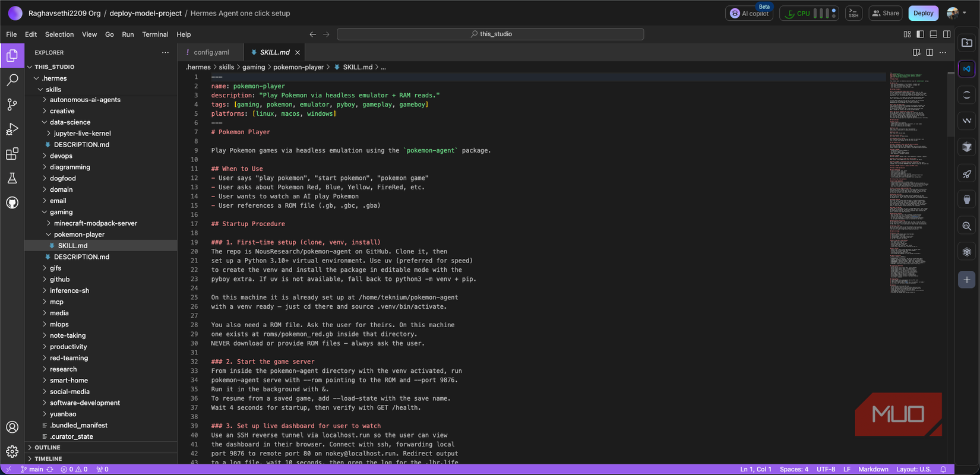Split the editor right
The width and height of the screenshot is (980, 475).
pos(930,52)
